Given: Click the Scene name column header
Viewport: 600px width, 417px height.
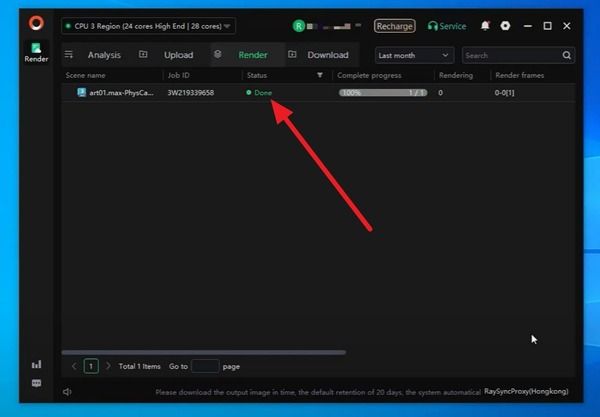Looking at the screenshot, I should pos(85,75).
